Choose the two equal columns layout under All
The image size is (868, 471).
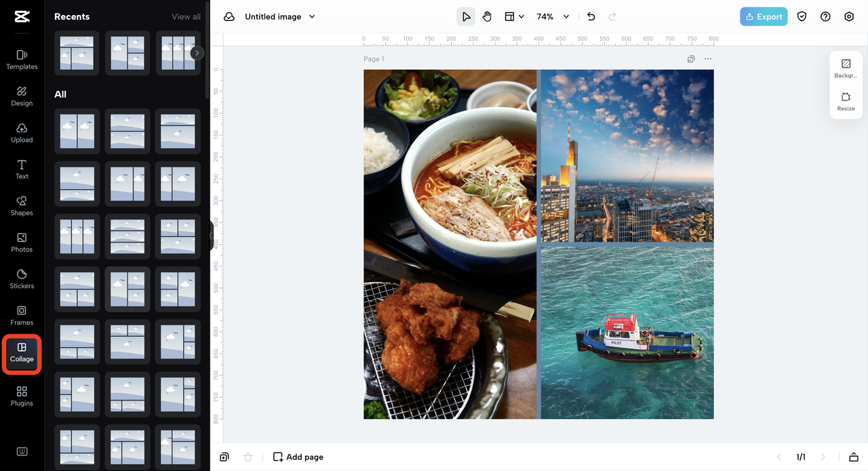(x=77, y=131)
